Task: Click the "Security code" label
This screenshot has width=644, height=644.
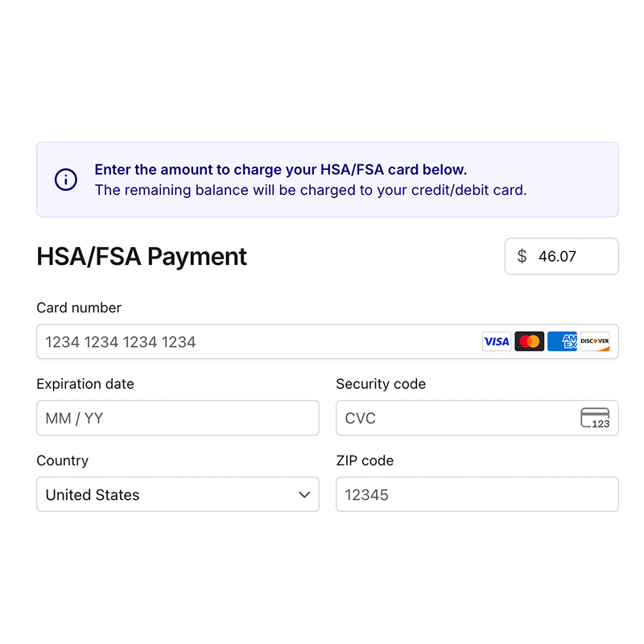Action: tap(381, 384)
